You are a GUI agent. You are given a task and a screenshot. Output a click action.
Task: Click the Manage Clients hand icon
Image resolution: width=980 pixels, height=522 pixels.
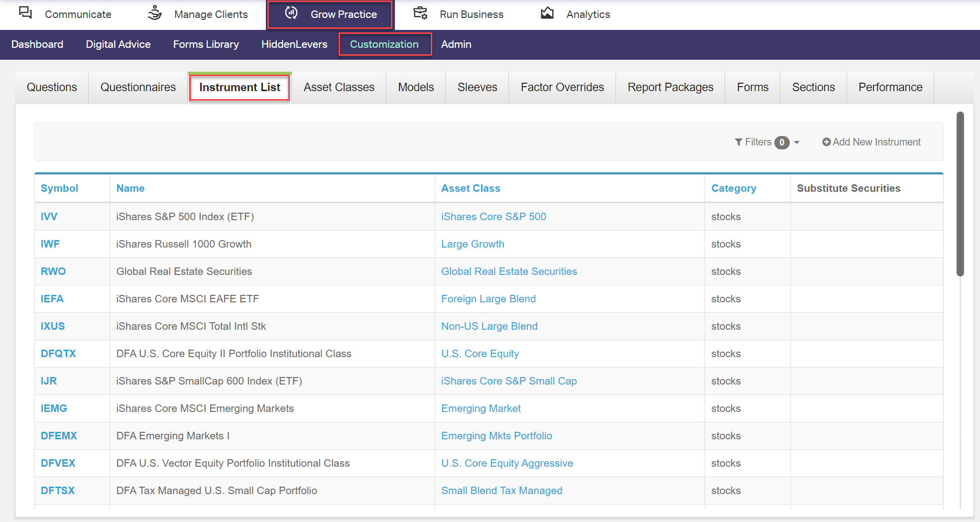[155, 13]
